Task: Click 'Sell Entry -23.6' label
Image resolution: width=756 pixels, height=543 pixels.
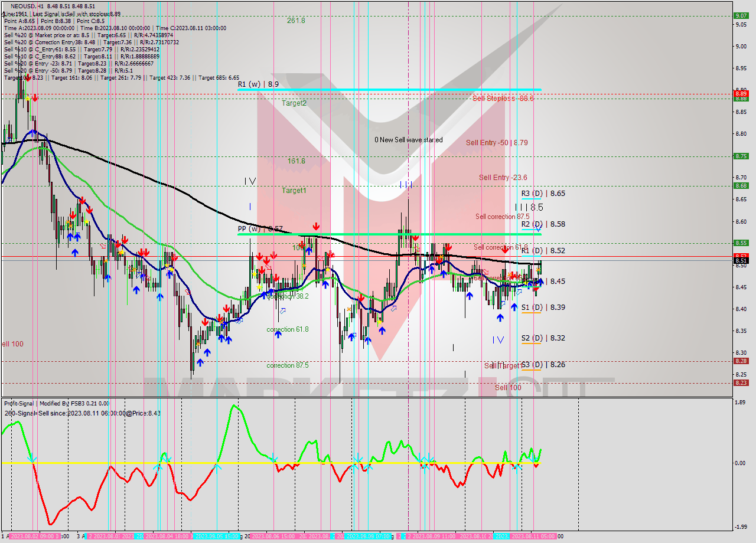Action: 503,177
